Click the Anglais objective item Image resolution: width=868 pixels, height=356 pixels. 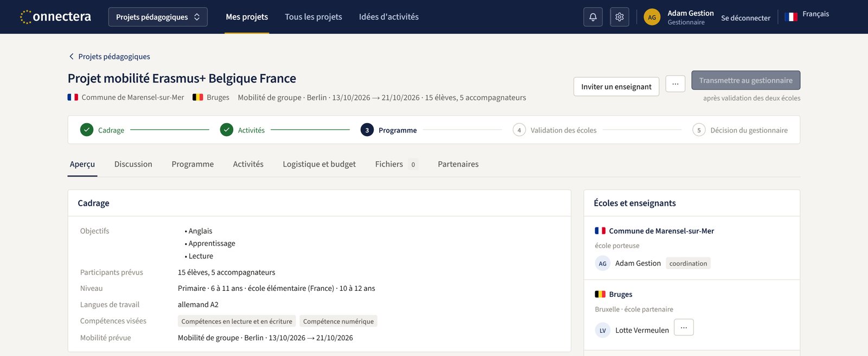200,231
